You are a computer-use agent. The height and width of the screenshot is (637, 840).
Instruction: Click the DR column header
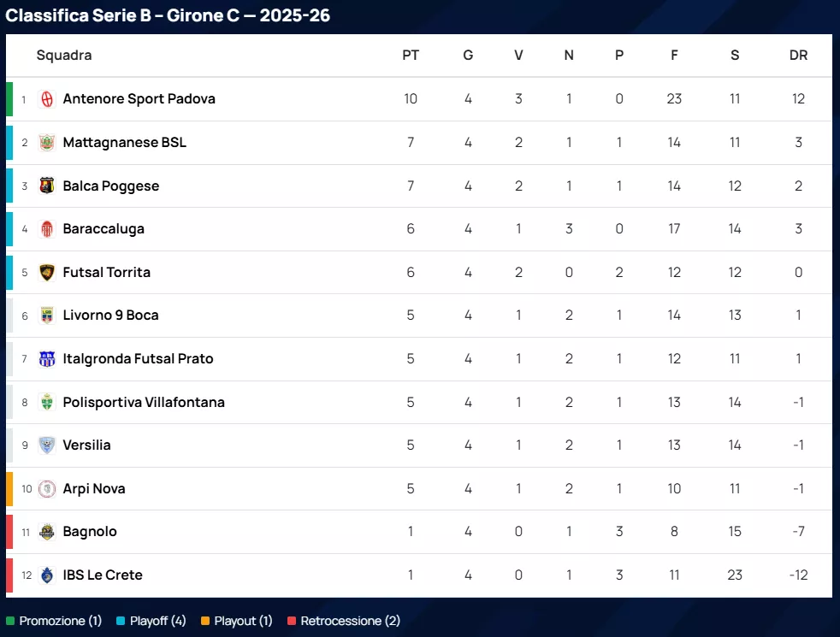point(798,56)
